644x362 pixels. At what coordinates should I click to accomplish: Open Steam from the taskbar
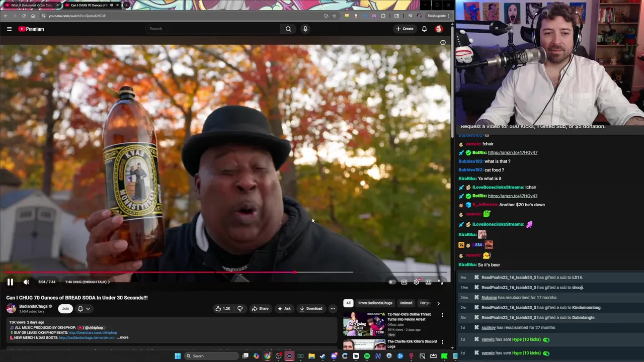point(323,356)
